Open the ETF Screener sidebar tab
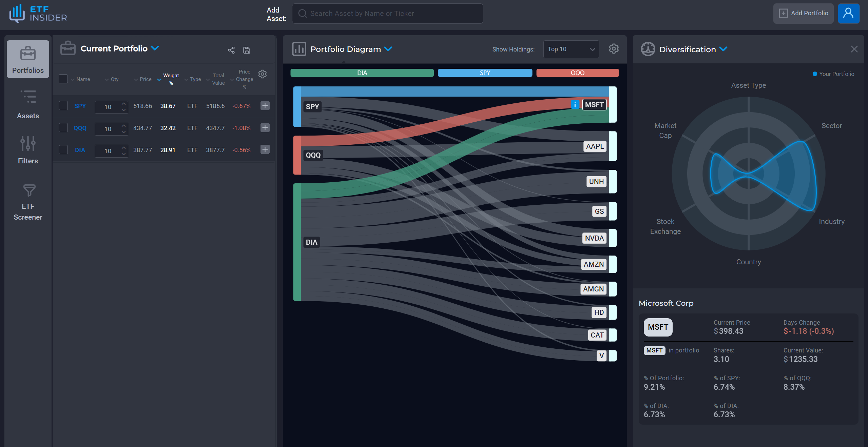 pyautogui.click(x=28, y=202)
